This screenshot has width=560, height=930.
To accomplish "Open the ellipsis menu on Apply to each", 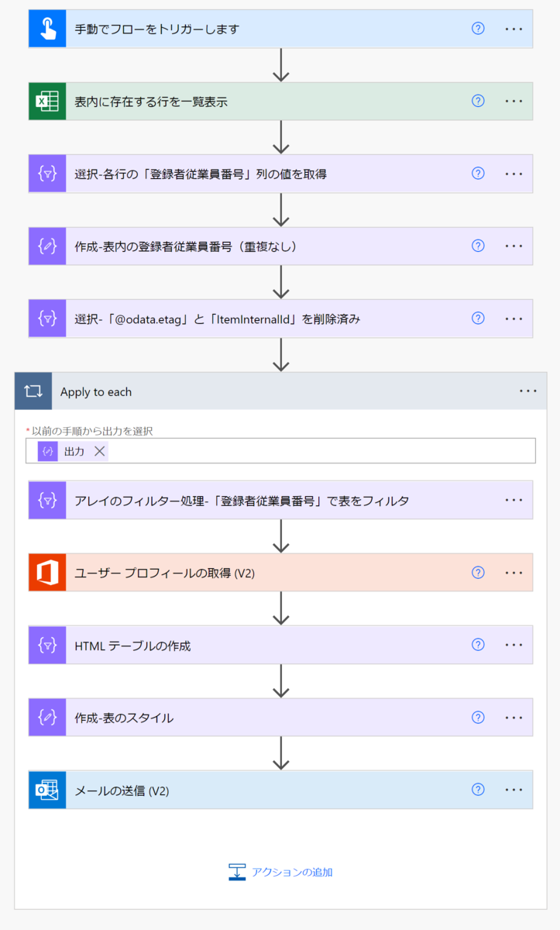I will [528, 391].
